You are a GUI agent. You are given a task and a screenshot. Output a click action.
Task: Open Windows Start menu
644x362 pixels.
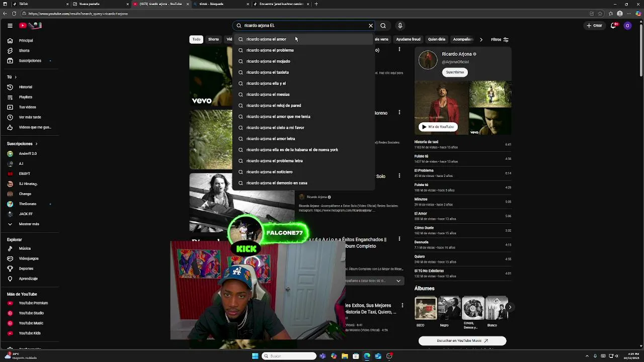255,356
